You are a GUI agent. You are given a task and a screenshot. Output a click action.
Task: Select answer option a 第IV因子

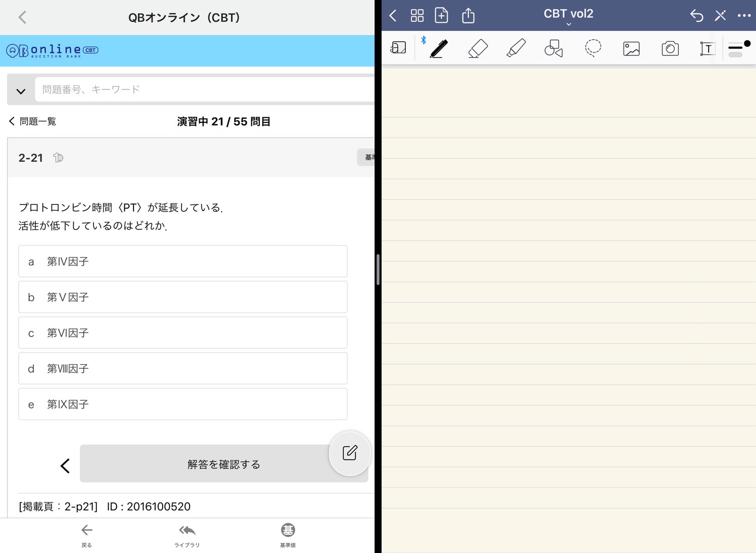[x=182, y=261]
